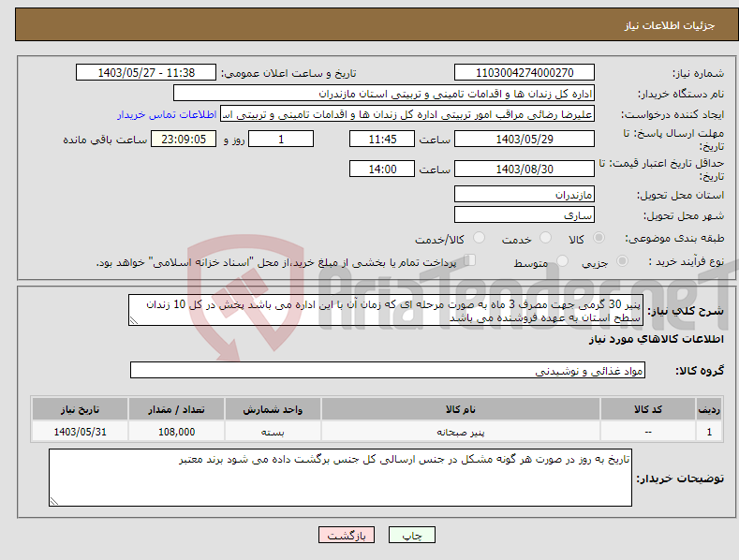739x560 pixels.
Task: Click the general need description textarea
Action: click(x=386, y=310)
